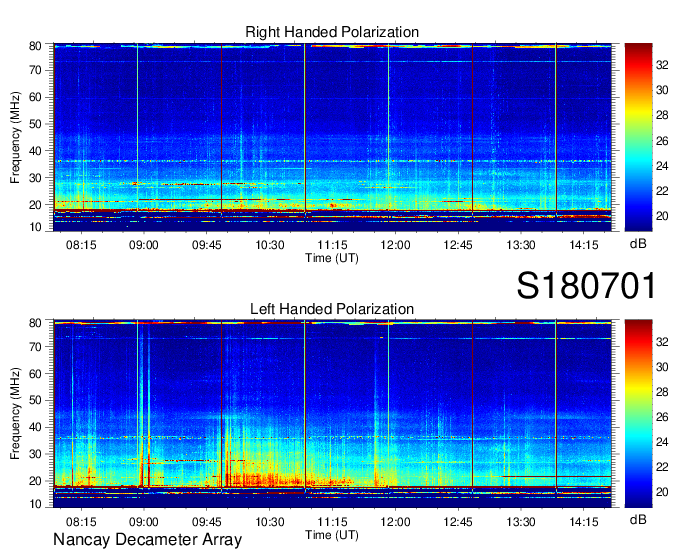Click the lower 'Time (UT)' axis label
Image resolution: width=680 pixels, height=552 pixels.
pyautogui.click(x=332, y=535)
